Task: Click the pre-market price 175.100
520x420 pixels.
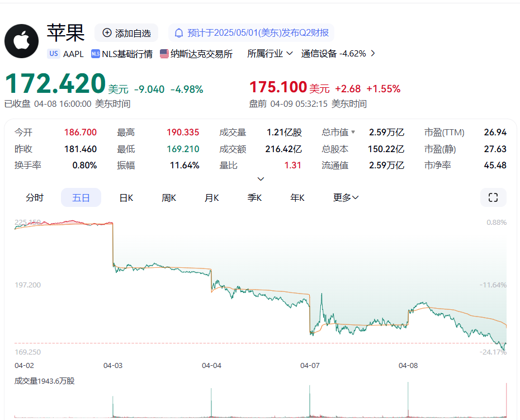Action: [x=278, y=87]
